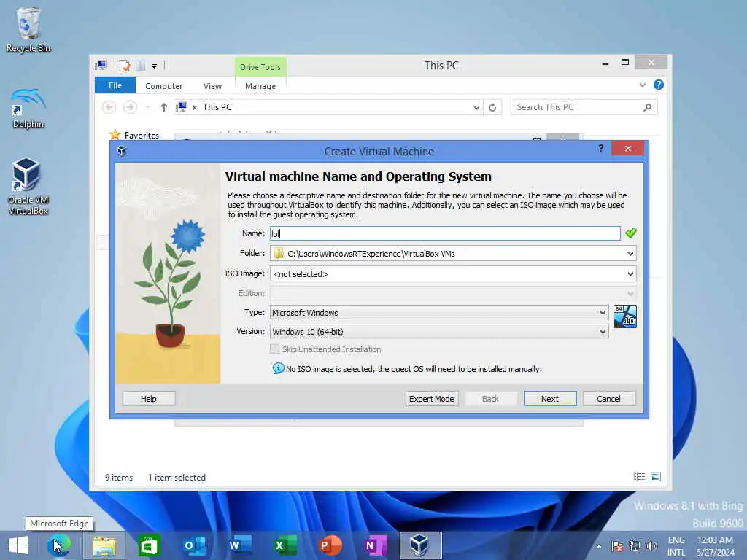Click Explorer Forward navigation arrow

click(x=130, y=107)
